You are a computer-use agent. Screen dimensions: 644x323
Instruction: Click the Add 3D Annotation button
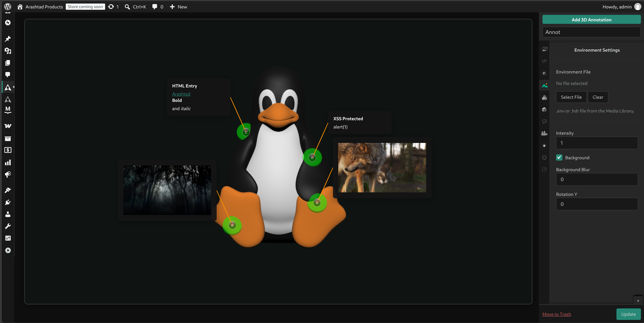[x=591, y=20]
